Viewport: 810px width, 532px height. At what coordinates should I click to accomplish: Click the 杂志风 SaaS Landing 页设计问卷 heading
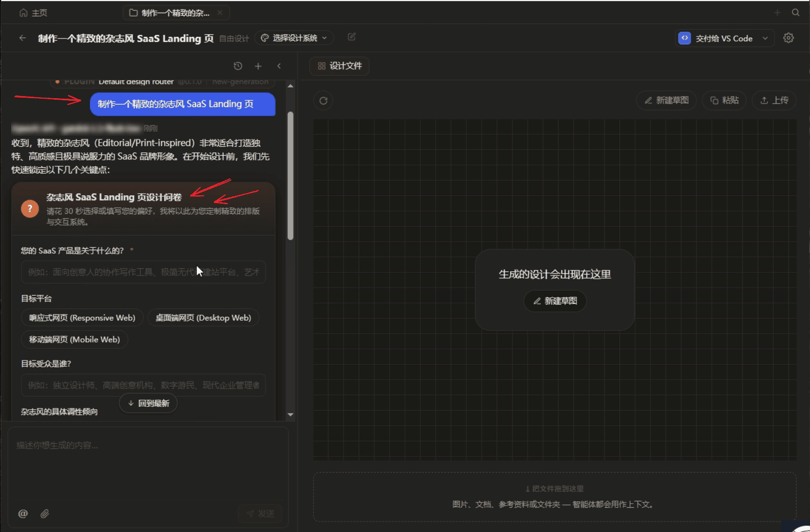click(114, 197)
